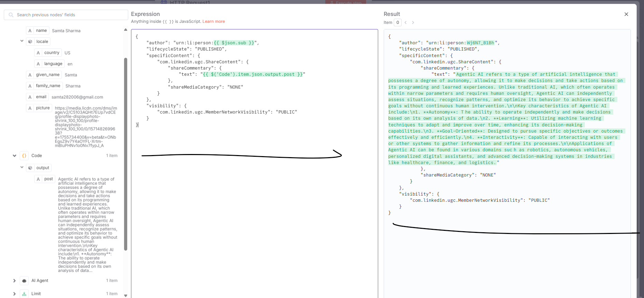Click string type icon beside picture
This screenshot has height=298, width=644.
30,108
